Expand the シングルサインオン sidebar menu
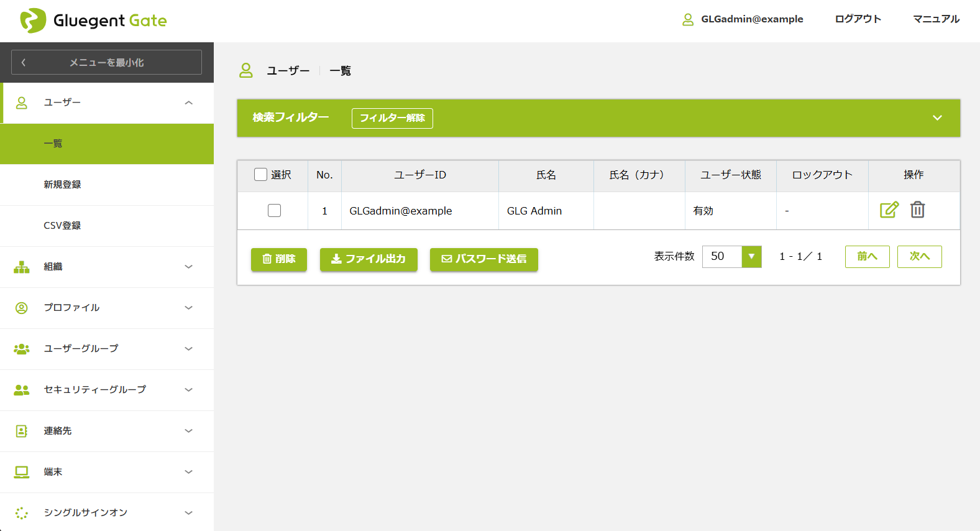980x531 pixels. 189,513
